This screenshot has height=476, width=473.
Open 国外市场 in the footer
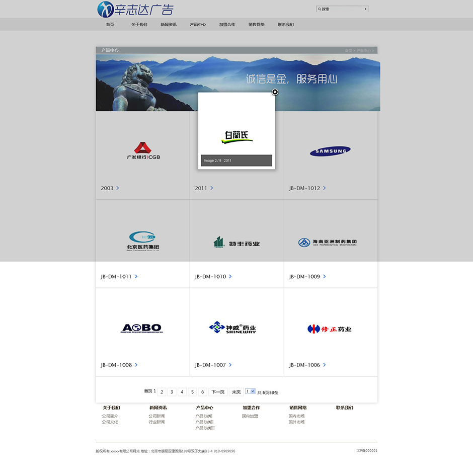click(296, 422)
